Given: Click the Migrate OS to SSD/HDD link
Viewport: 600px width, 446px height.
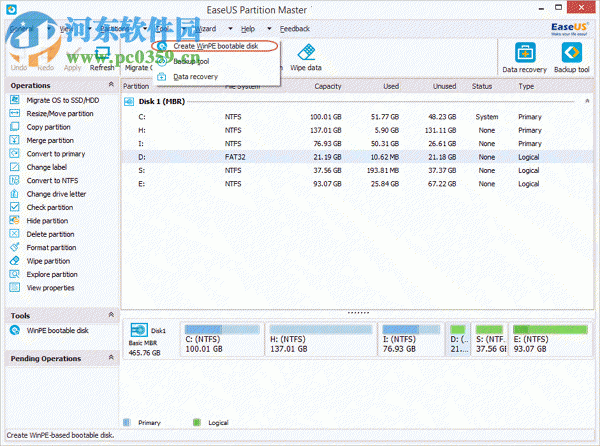Looking at the screenshot, I should 63,100.
